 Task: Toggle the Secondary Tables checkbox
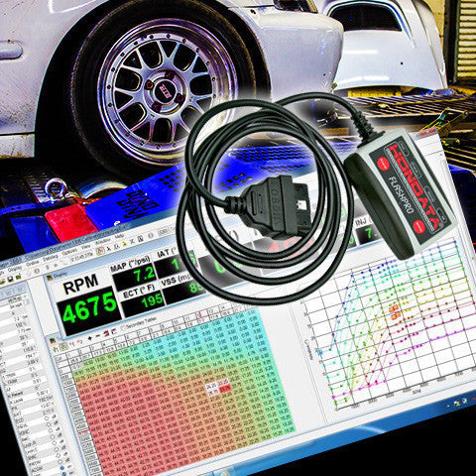pyautogui.click(x=123, y=328)
